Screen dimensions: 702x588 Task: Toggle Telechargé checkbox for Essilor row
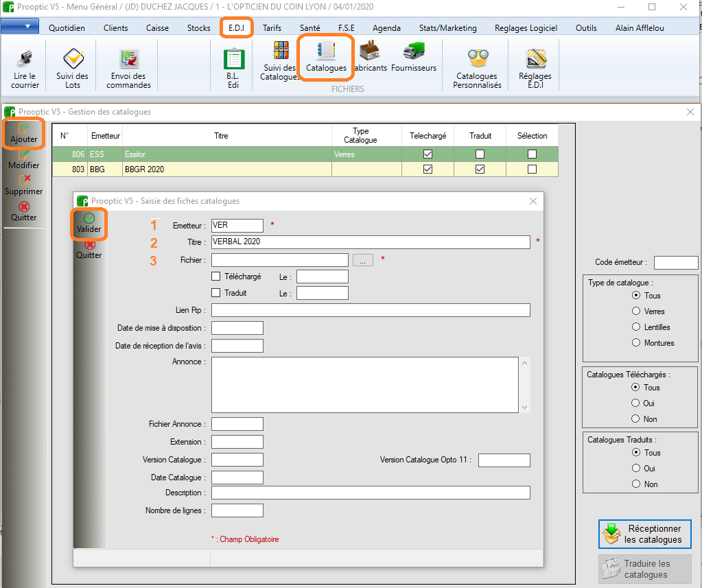click(x=428, y=154)
